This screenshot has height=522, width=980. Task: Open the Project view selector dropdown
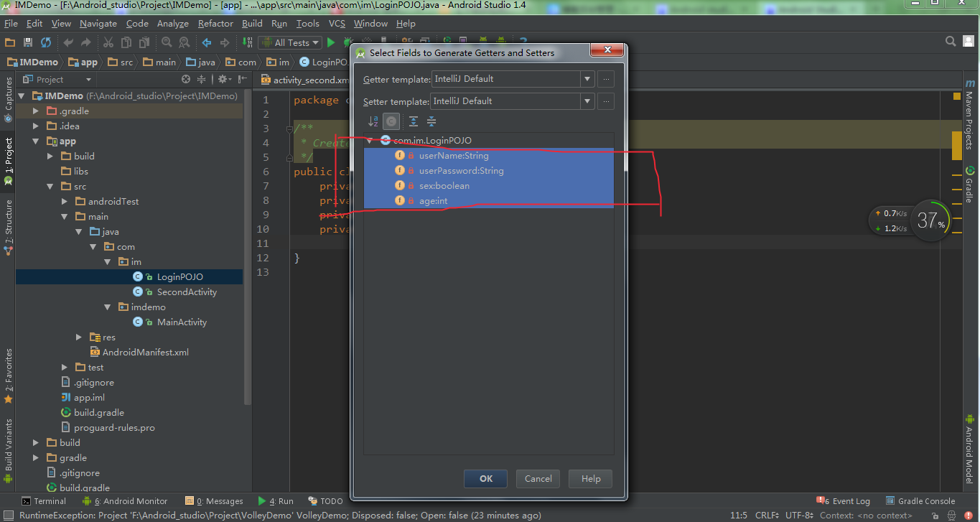pyautogui.click(x=57, y=79)
